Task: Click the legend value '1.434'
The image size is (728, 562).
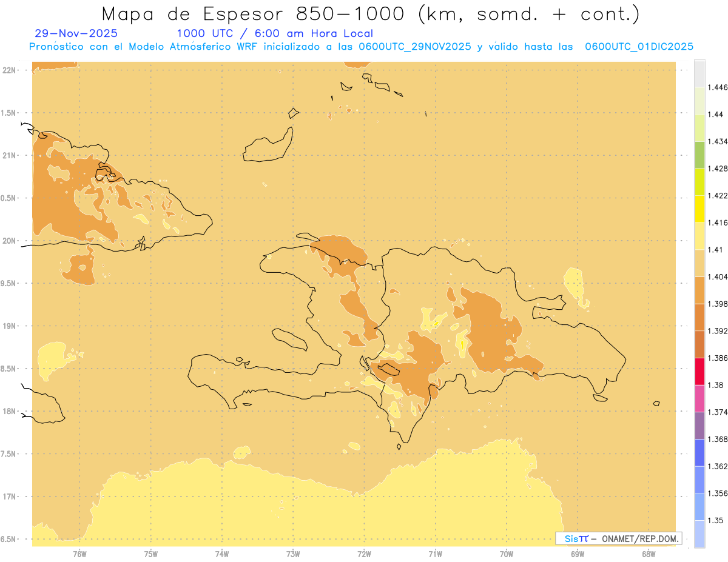Action: 718,141
